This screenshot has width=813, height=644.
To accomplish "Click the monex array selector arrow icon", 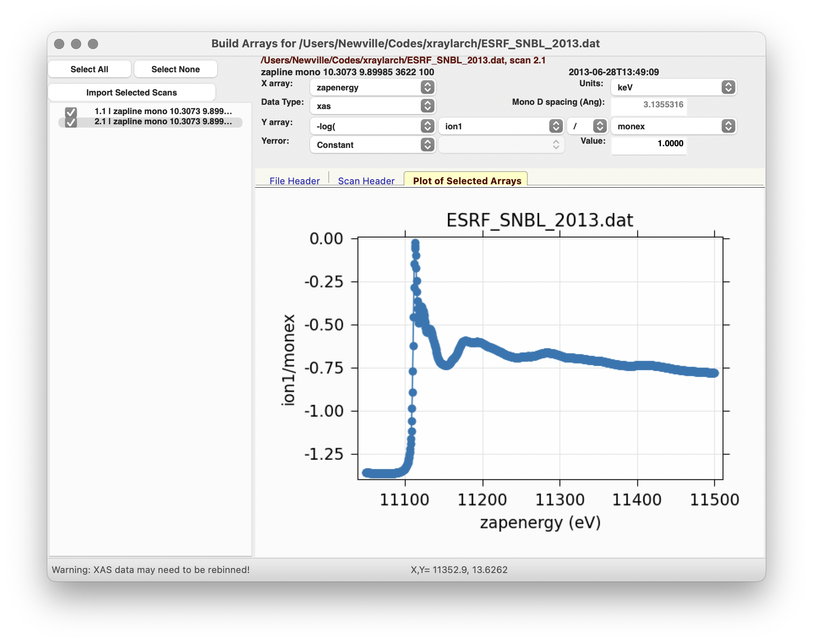I will (728, 126).
